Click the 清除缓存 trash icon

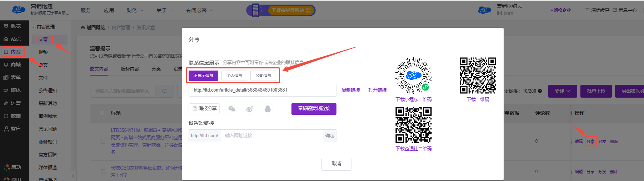tap(587, 10)
